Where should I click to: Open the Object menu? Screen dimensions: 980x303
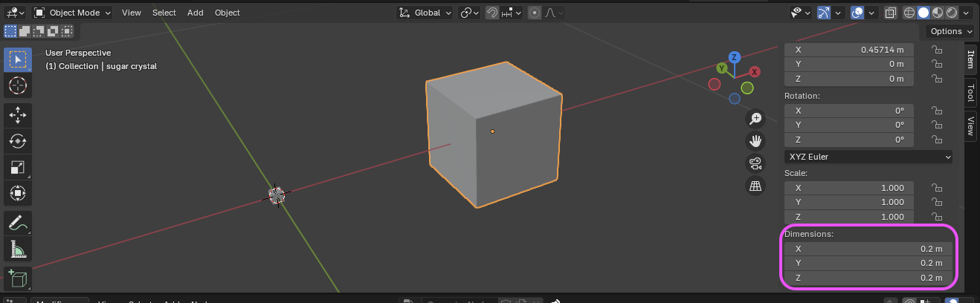228,13
